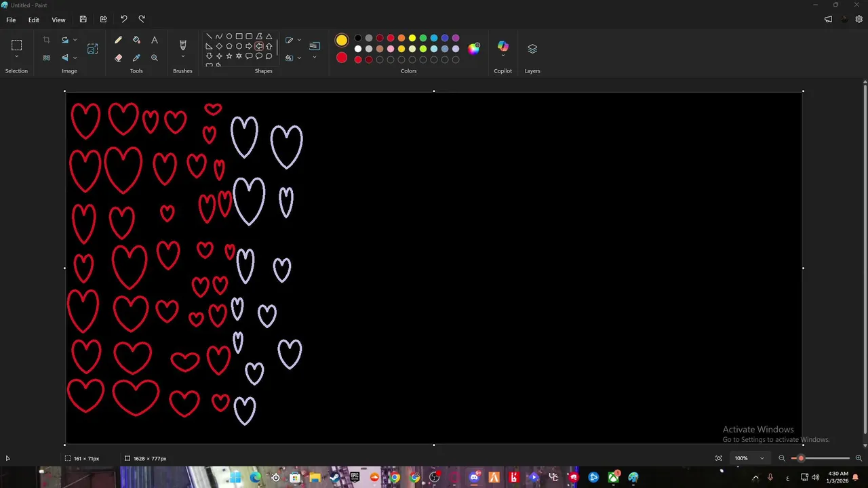The height and width of the screenshot is (488, 868).
Task: Open the Layers panel
Action: coord(532,49)
